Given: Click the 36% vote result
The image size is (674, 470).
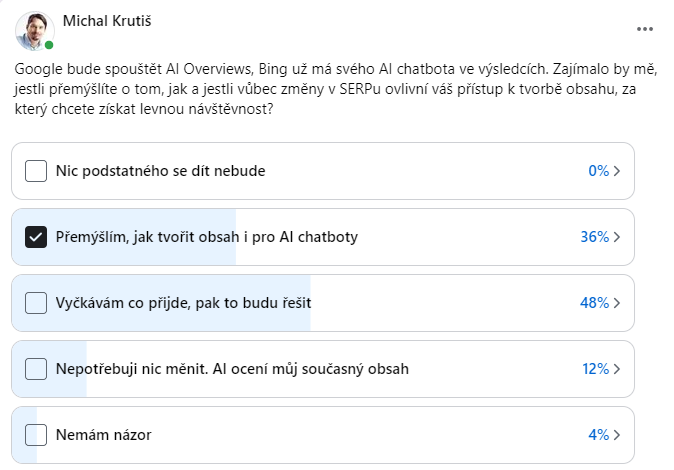Looking at the screenshot, I should point(594,237).
